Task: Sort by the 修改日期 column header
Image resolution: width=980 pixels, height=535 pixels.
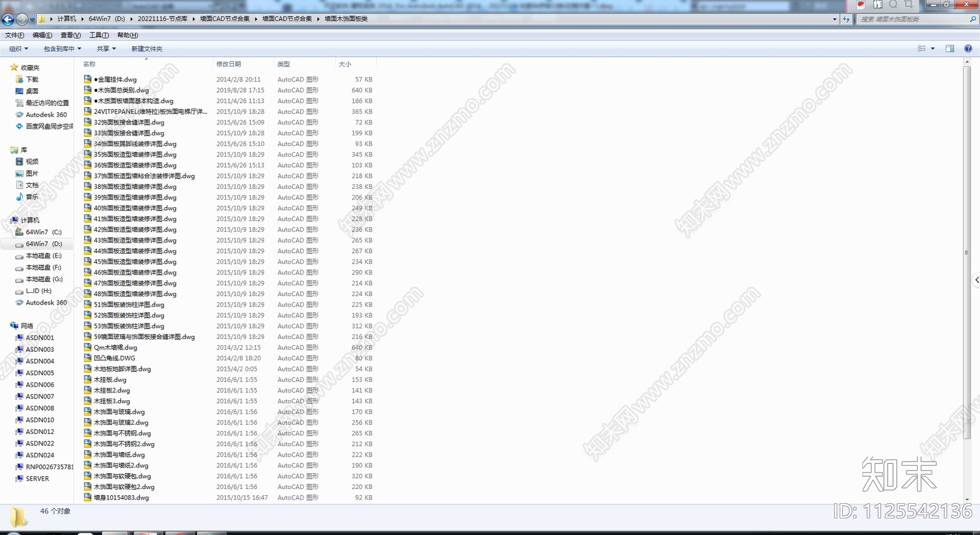Action: click(x=228, y=64)
